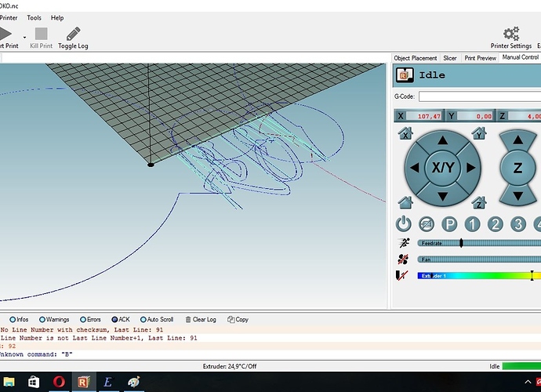Click the Park (P) button
541x392 pixels.
coord(449,224)
